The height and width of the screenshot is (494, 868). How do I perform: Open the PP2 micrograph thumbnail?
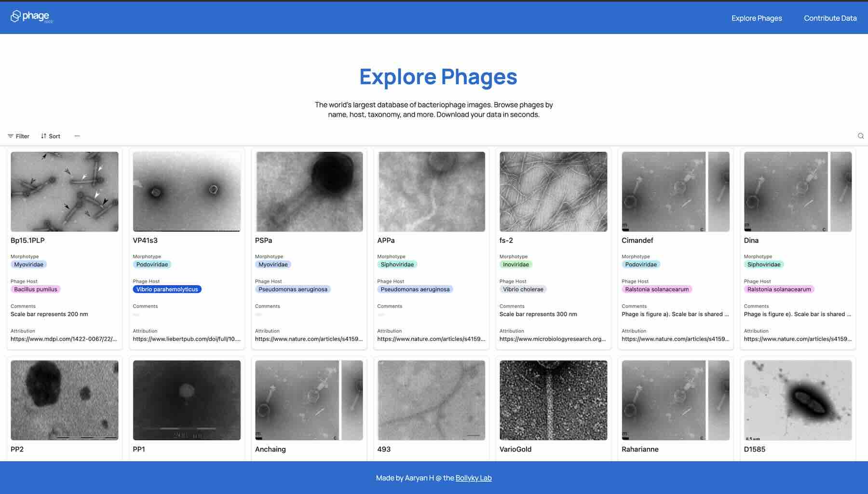65,400
